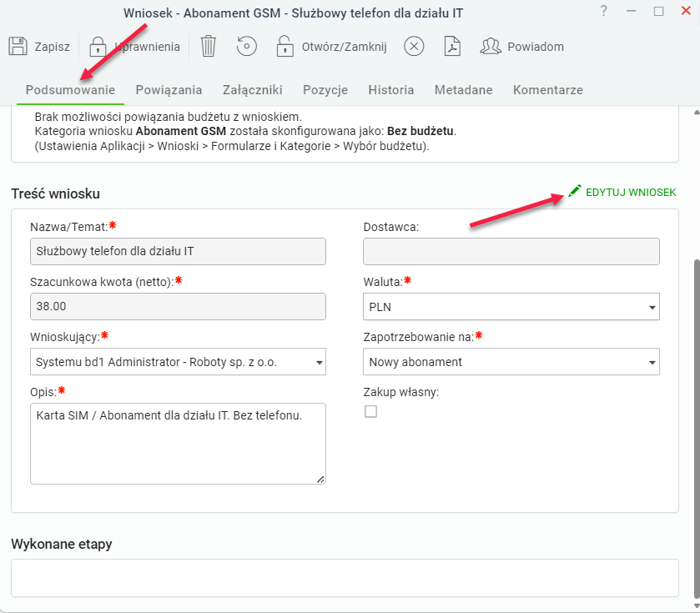
Task: Click the bold Bez budżetu text
Action: coord(421,131)
